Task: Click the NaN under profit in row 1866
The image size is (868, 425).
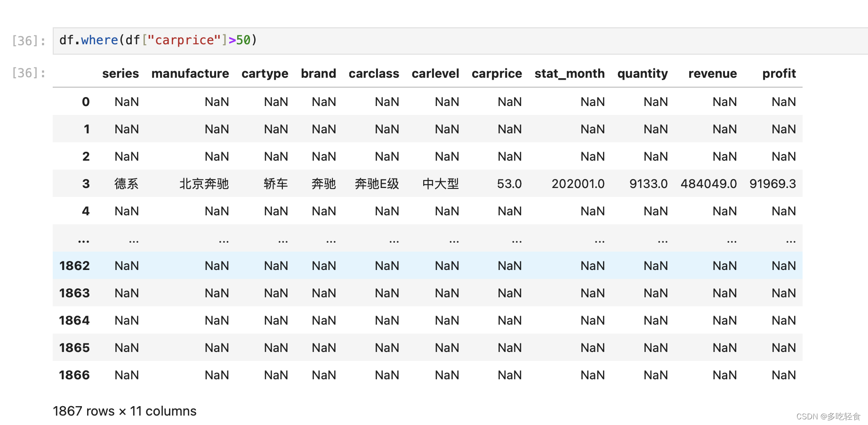Action: pos(784,375)
